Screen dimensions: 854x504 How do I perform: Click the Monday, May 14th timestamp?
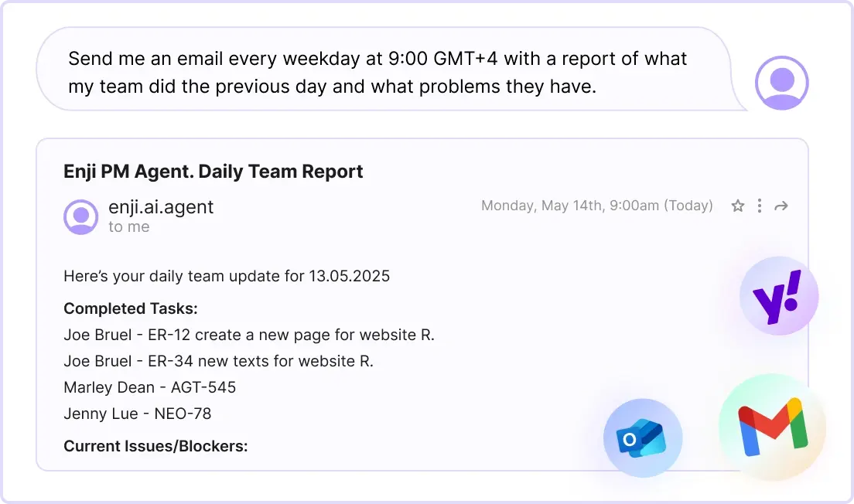pos(597,206)
